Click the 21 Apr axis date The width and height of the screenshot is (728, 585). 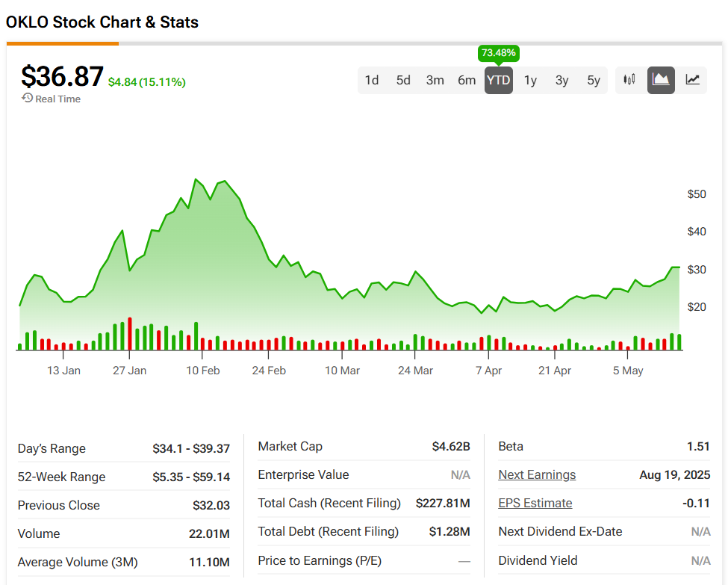[x=554, y=371]
